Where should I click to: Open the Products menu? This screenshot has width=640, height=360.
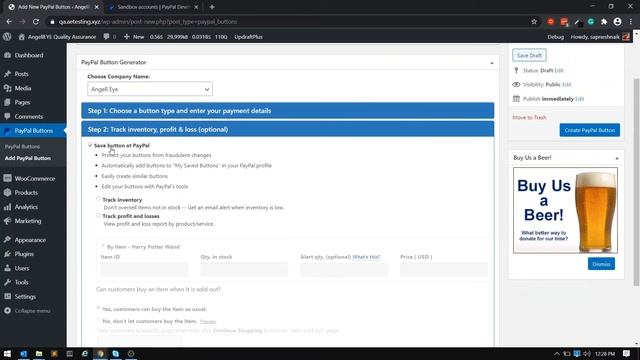point(26,193)
